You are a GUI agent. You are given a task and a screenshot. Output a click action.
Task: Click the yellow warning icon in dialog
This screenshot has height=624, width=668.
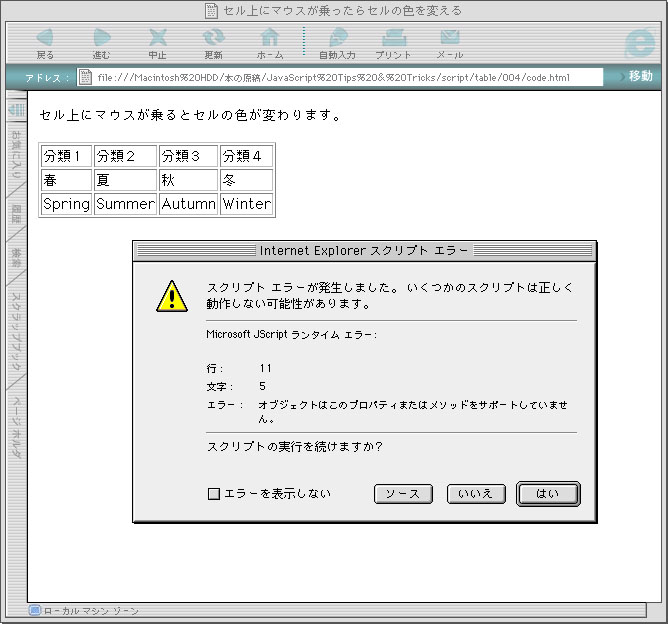[172, 296]
